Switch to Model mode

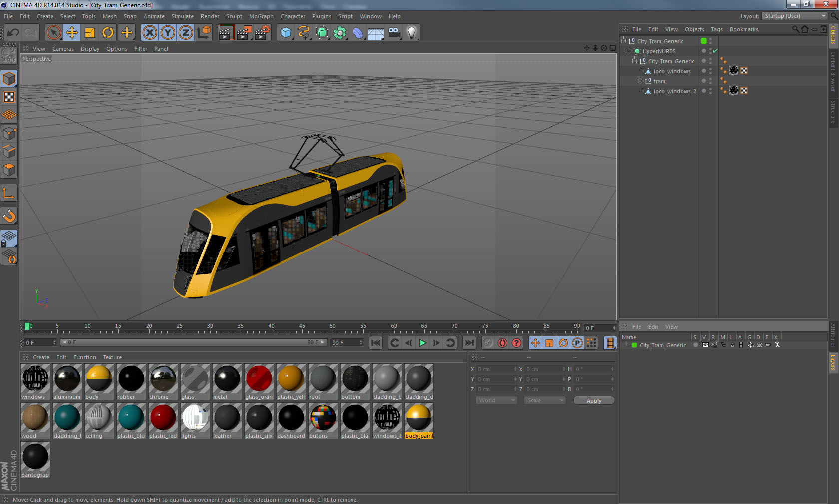[x=9, y=79]
